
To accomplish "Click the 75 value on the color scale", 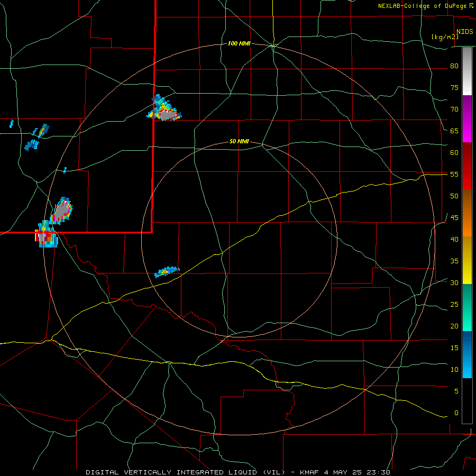I will tap(454, 87).
